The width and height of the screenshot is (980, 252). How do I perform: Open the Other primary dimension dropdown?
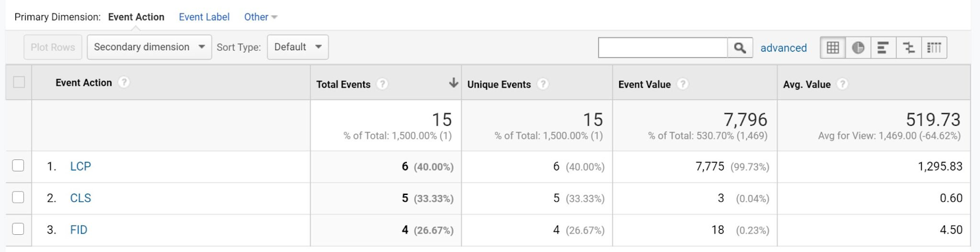pyautogui.click(x=260, y=17)
